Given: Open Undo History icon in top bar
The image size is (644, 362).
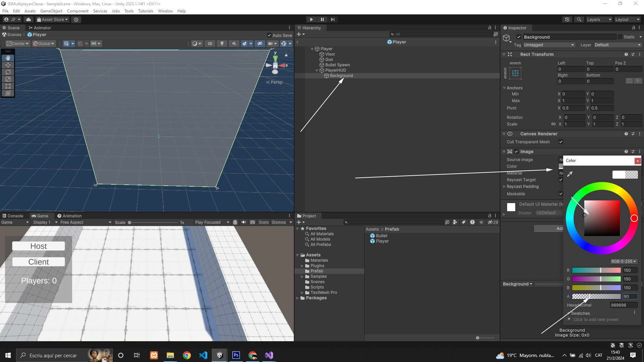Looking at the screenshot, I should 567,19.
